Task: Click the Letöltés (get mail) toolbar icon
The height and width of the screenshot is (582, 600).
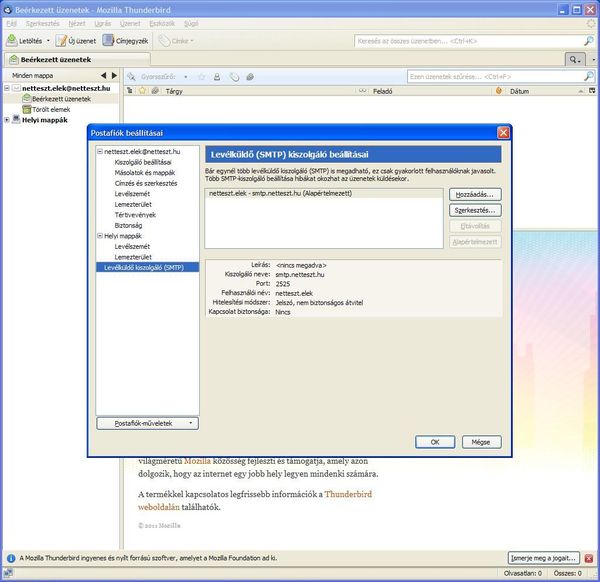Action: (12, 41)
